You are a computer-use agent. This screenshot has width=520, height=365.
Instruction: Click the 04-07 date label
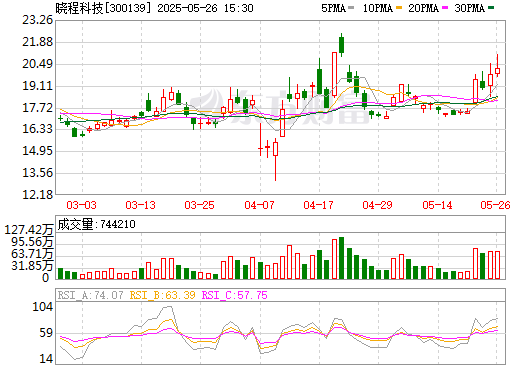[x=259, y=205]
